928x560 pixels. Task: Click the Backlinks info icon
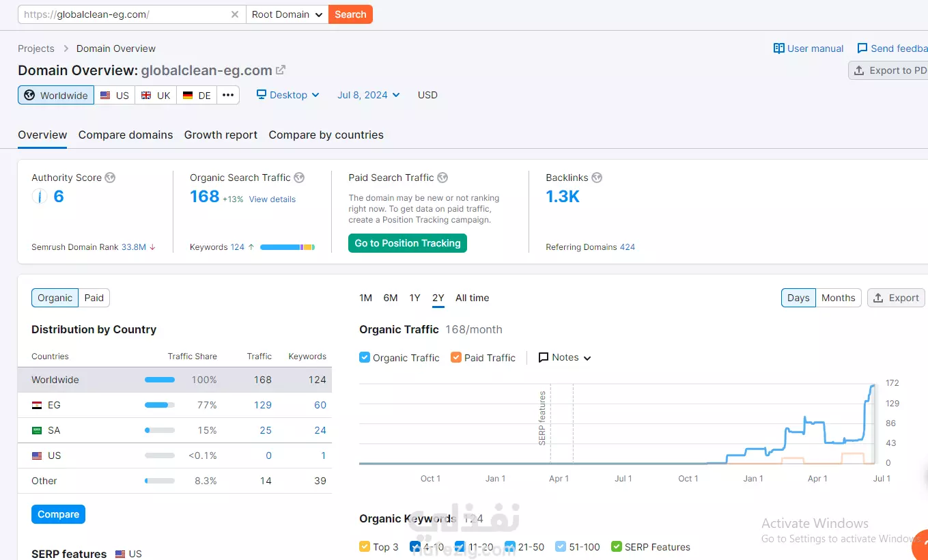tap(597, 178)
